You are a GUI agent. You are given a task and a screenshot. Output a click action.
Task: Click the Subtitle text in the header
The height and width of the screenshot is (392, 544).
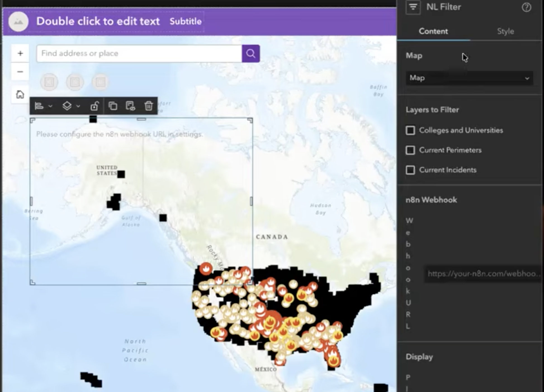[x=185, y=21]
